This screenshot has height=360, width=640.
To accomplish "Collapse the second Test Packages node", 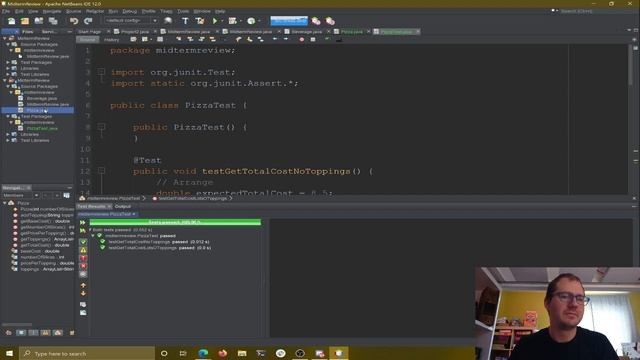I will pos(8,116).
